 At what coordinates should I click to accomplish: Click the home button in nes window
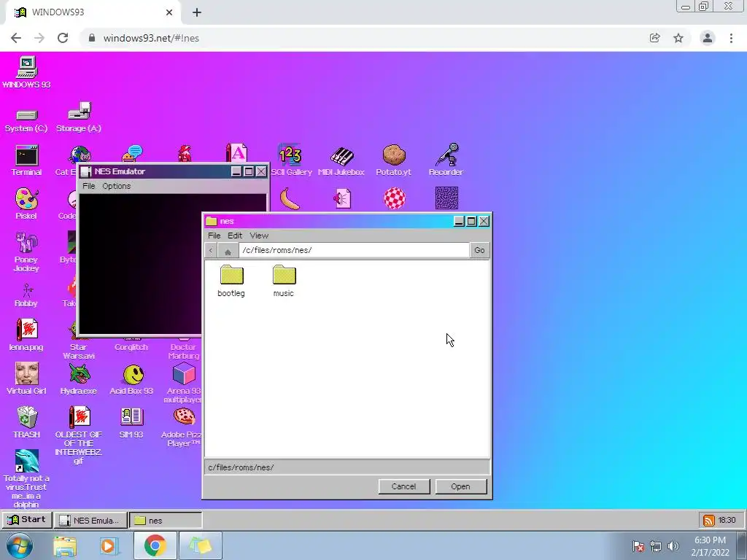(x=228, y=251)
